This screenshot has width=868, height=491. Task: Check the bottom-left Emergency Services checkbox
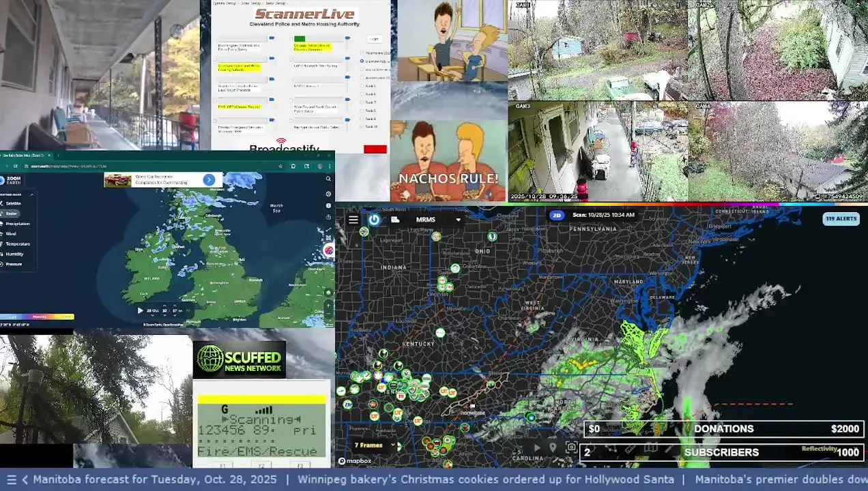[215, 120]
